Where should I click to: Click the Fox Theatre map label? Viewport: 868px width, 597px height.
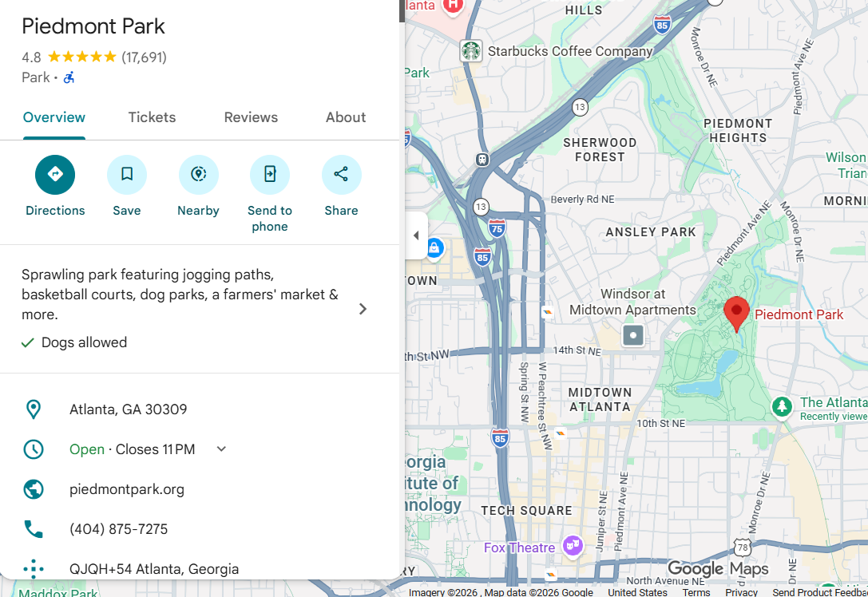[x=519, y=548]
